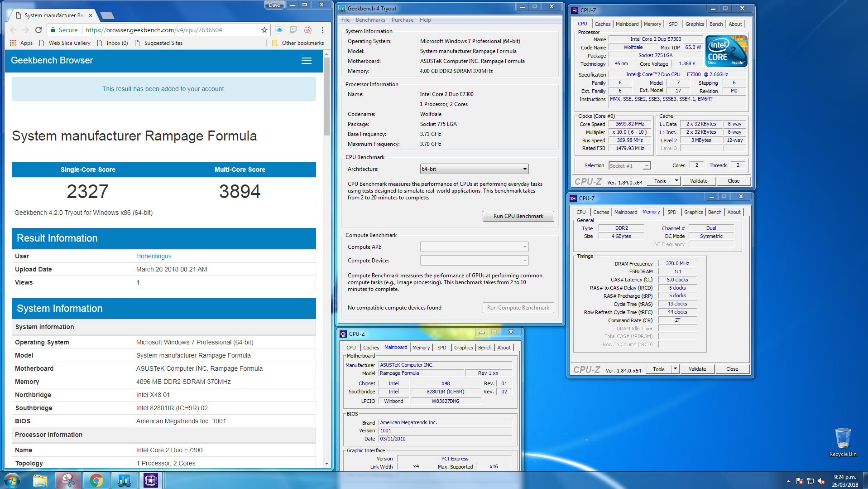This screenshot has height=489, width=868.
Task: Click the Intel Core 2 Duo logo
Action: [726, 52]
